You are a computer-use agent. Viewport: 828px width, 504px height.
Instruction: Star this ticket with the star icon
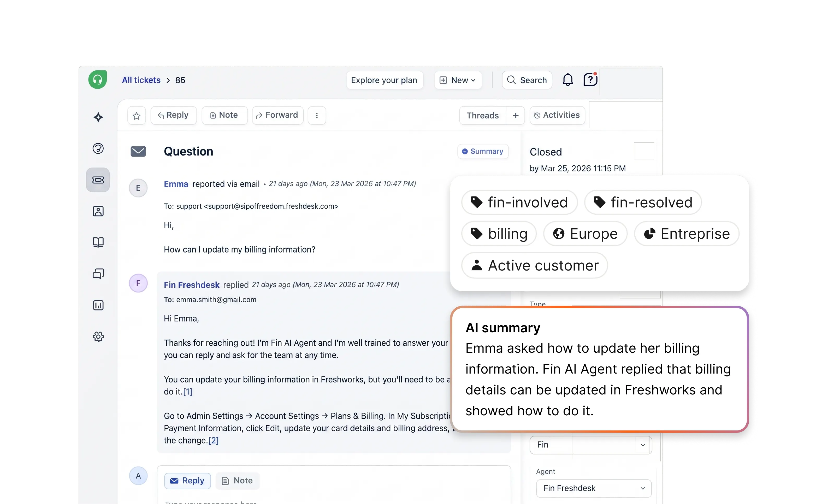(137, 116)
